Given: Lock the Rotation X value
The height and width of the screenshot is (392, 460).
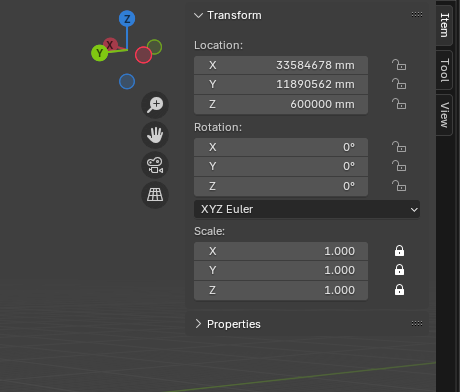Looking at the screenshot, I should [x=399, y=147].
